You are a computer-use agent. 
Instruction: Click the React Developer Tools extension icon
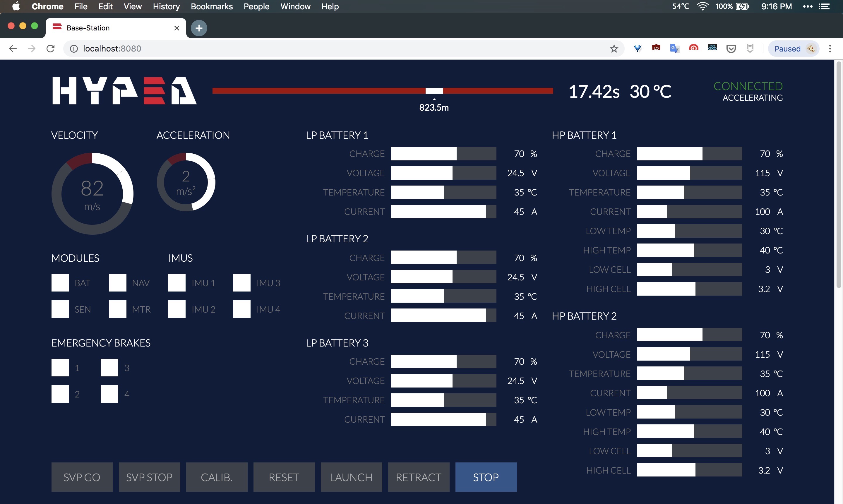[x=712, y=48]
